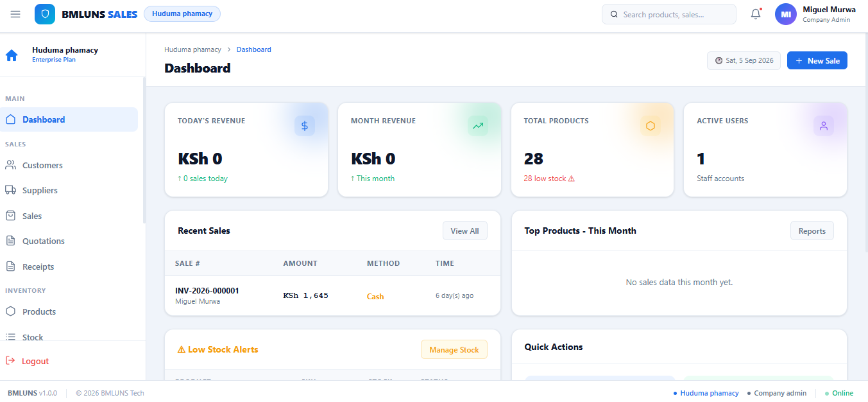Click the Enterprise Plan label
Image resolution: width=868 pixels, height=402 pixels.
(x=54, y=60)
